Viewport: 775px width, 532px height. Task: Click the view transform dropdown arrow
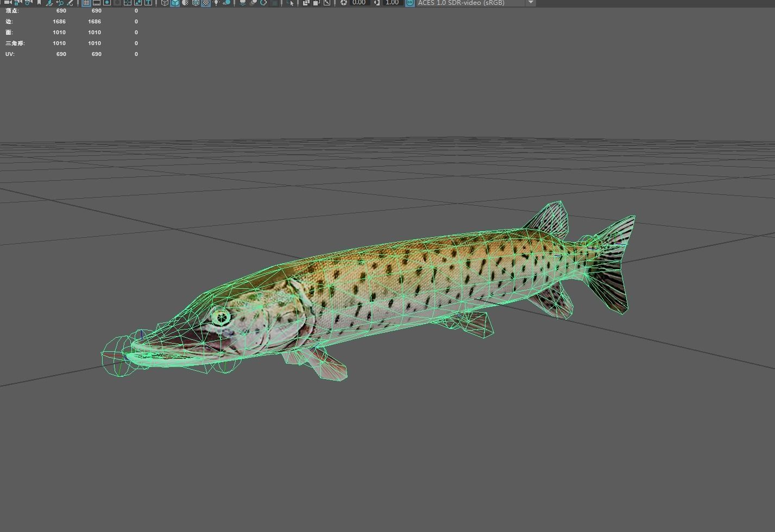click(x=531, y=3)
